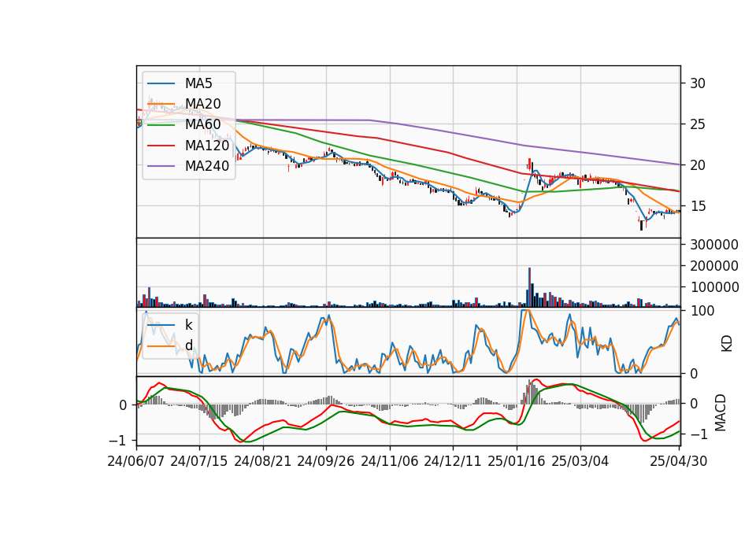Click the 24/11/06 date axis label
Image resolution: width=756 pixels, height=543 pixels.
click(x=390, y=461)
